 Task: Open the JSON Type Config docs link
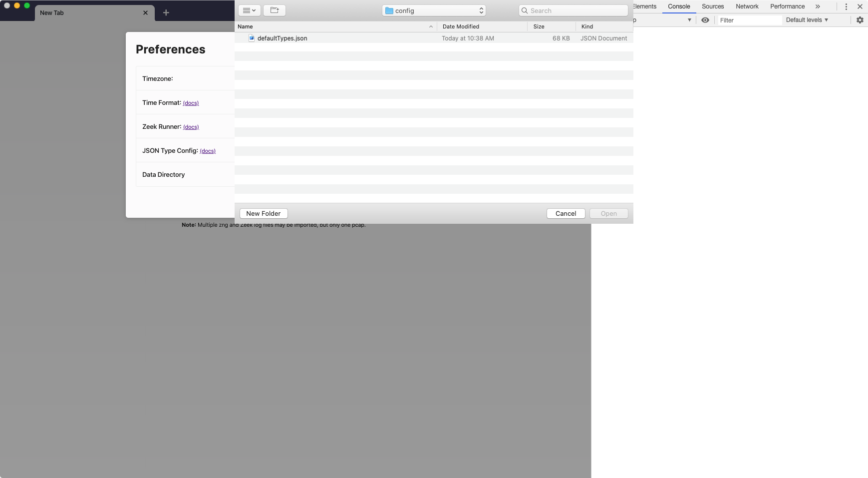(207, 151)
